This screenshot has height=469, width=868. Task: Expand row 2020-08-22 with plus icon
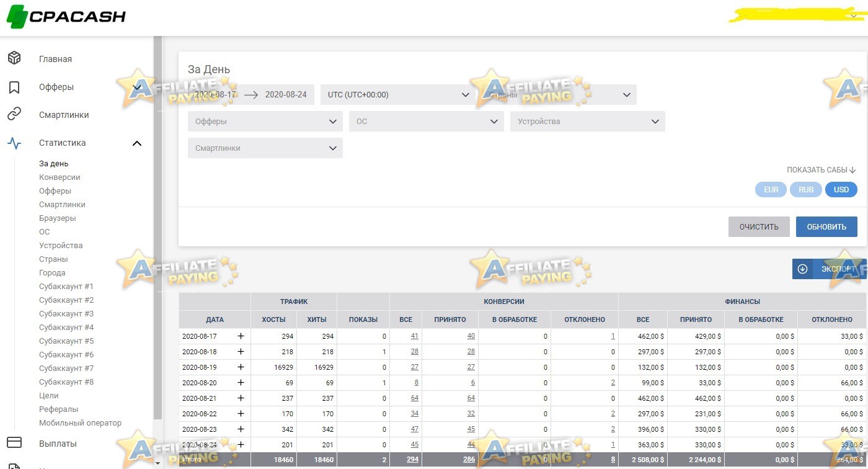pos(241,413)
